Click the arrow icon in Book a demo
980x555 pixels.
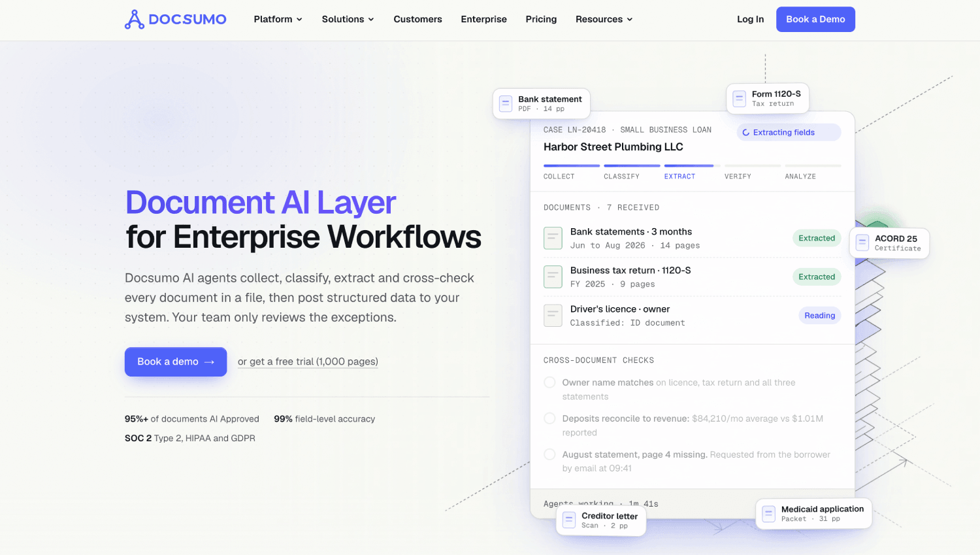click(x=210, y=362)
